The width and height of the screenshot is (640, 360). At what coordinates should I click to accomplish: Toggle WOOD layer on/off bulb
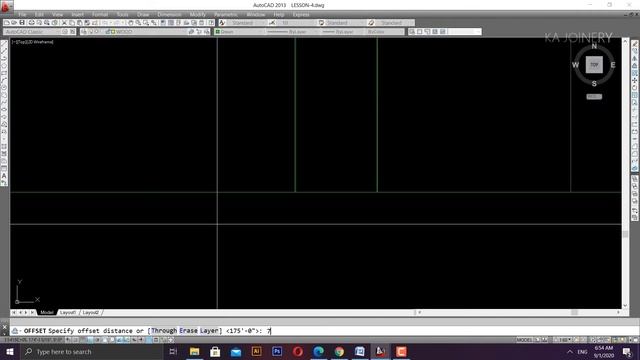coord(91,31)
